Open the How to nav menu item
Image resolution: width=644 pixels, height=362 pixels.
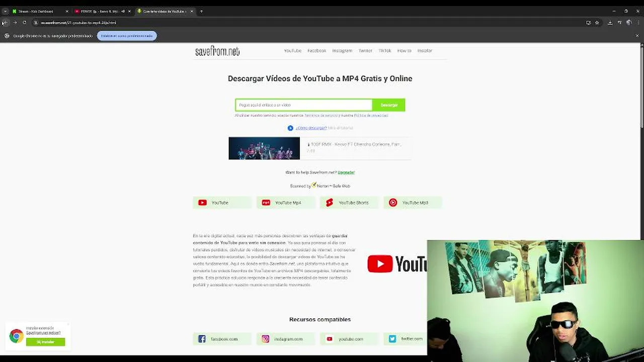click(x=404, y=51)
